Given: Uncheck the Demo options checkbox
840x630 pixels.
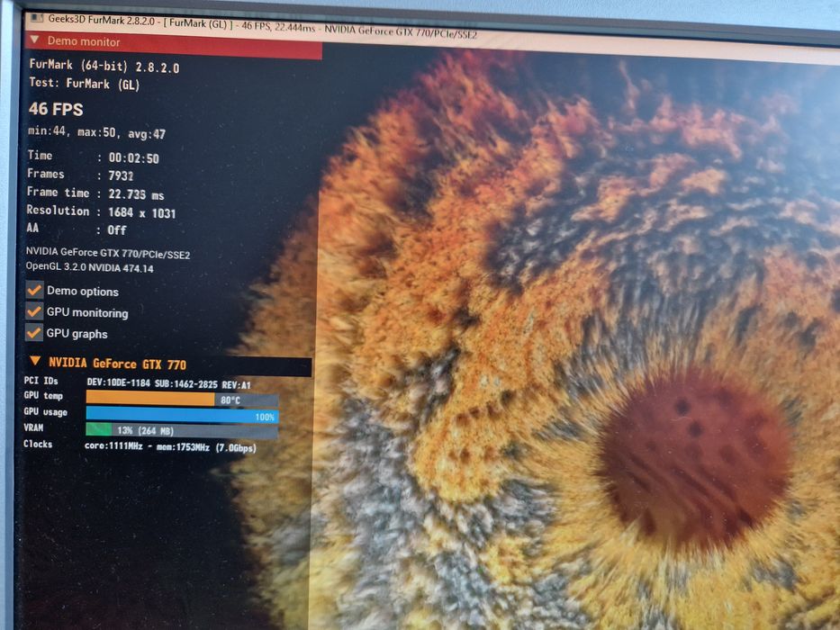Looking at the screenshot, I should click(x=35, y=291).
